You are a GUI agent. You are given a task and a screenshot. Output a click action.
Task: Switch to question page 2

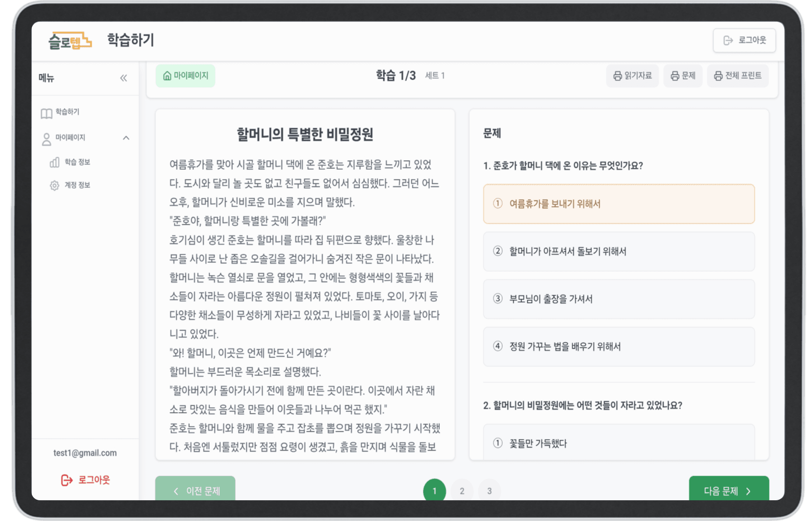click(x=462, y=491)
